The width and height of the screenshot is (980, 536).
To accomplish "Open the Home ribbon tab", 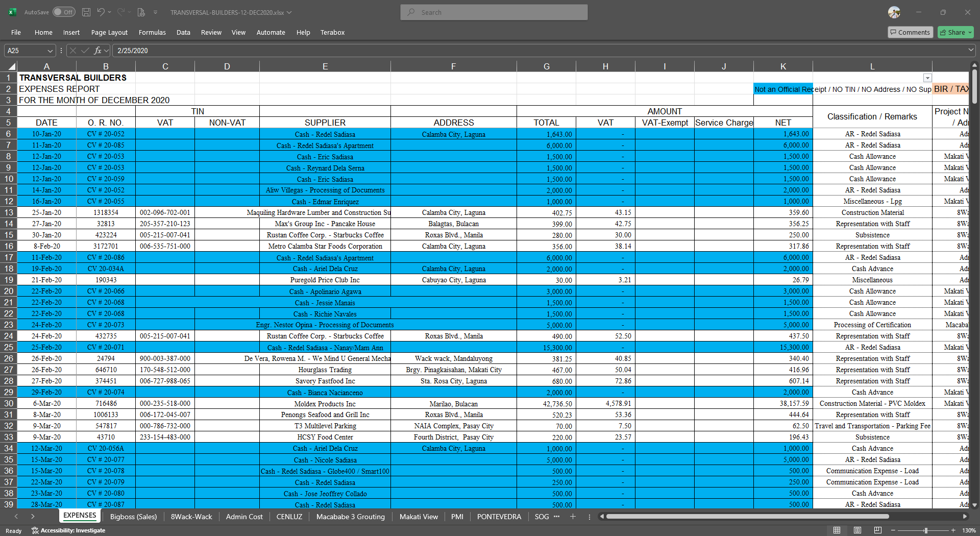I will coord(43,32).
